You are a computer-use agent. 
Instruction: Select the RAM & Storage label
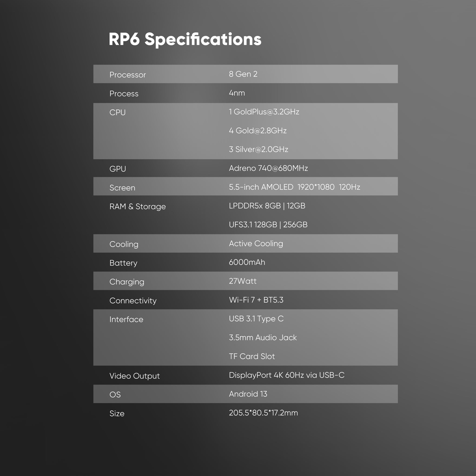(x=138, y=206)
